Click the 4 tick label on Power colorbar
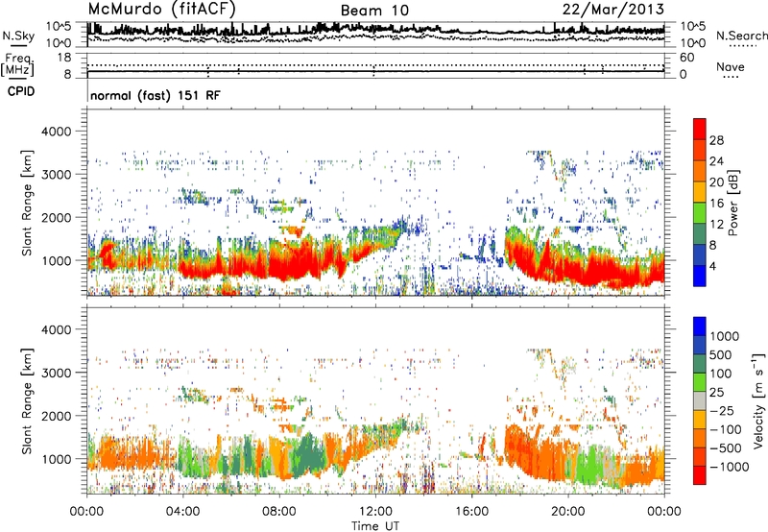Image resolution: width=768 pixels, height=532 pixels. (712, 266)
